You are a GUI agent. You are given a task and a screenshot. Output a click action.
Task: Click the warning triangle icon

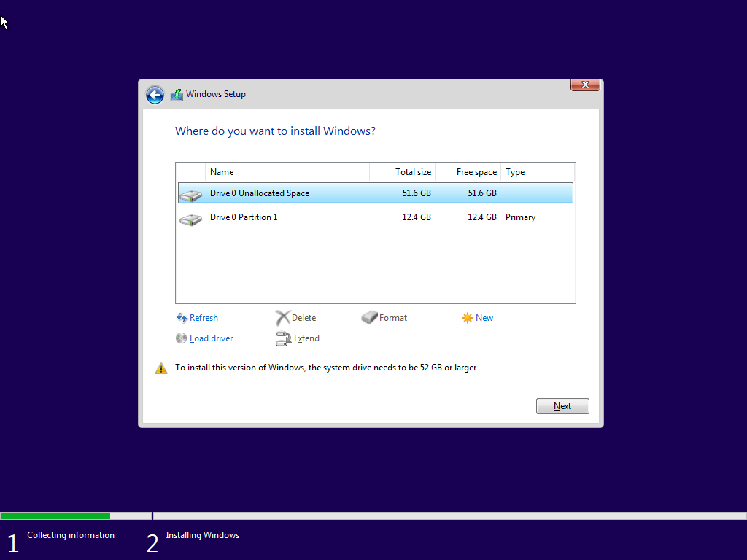tap(161, 367)
